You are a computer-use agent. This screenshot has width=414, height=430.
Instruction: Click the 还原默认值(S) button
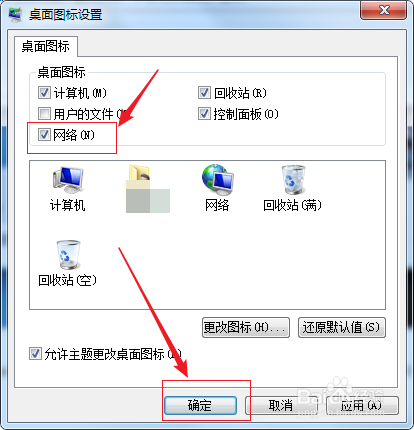pyautogui.click(x=342, y=327)
